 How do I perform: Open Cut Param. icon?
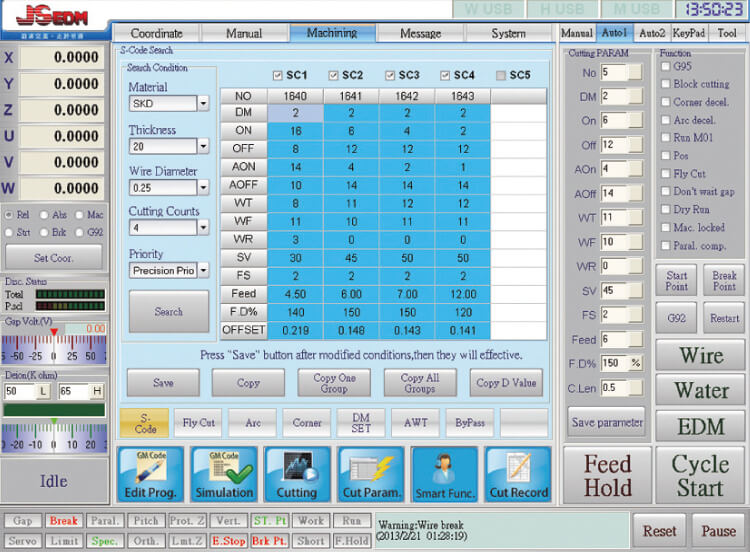pyautogui.click(x=371, y=474)
